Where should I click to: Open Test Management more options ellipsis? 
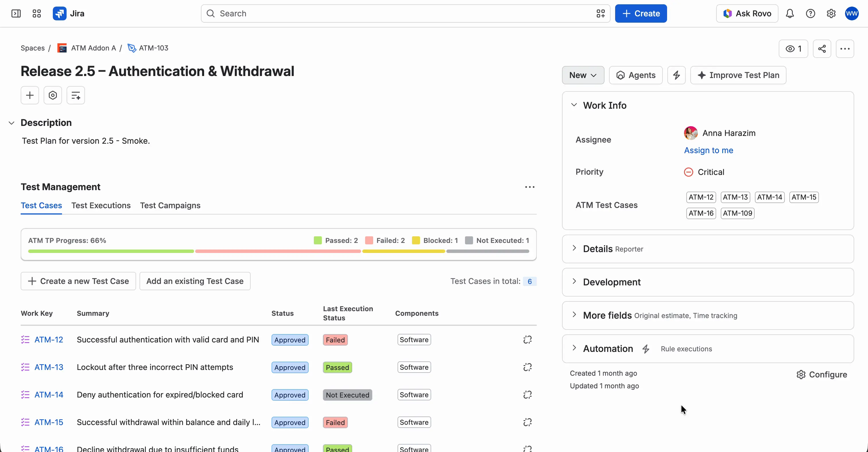click(x=530, y=187)
